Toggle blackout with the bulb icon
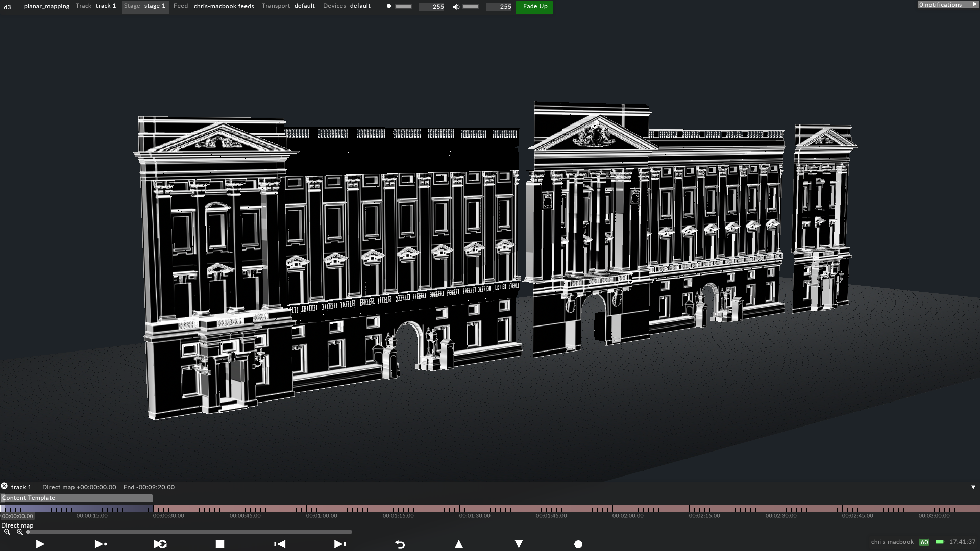The image size is (980, 551). click(389, 6)
